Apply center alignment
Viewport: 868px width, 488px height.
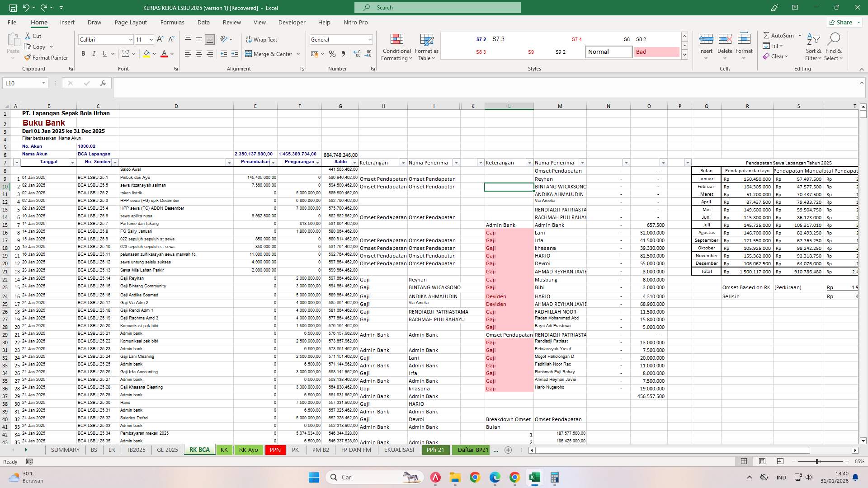198,53
